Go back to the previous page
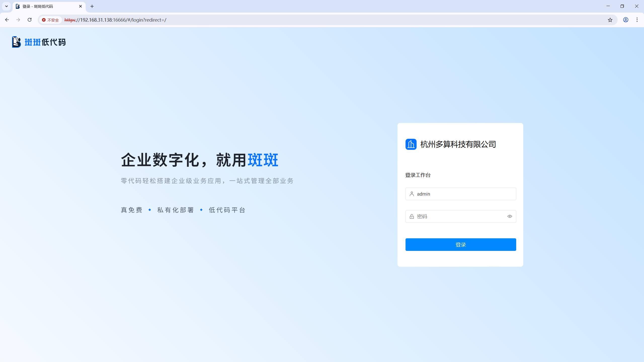 (7, 20)
